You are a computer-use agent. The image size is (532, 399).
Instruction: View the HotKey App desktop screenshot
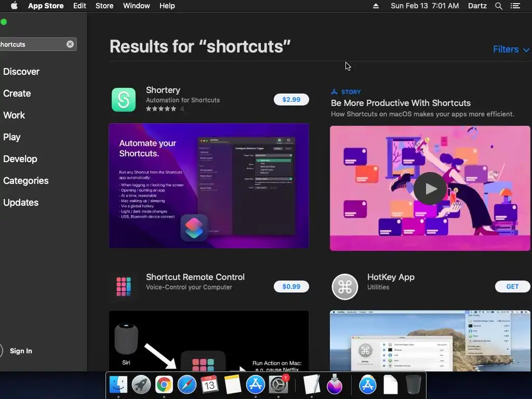coord(430,341)
